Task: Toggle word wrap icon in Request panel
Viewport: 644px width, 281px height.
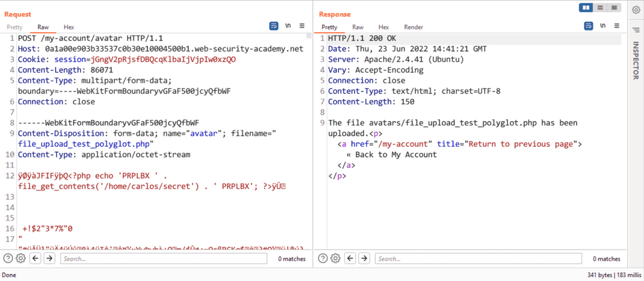Action: pos(273,26)
